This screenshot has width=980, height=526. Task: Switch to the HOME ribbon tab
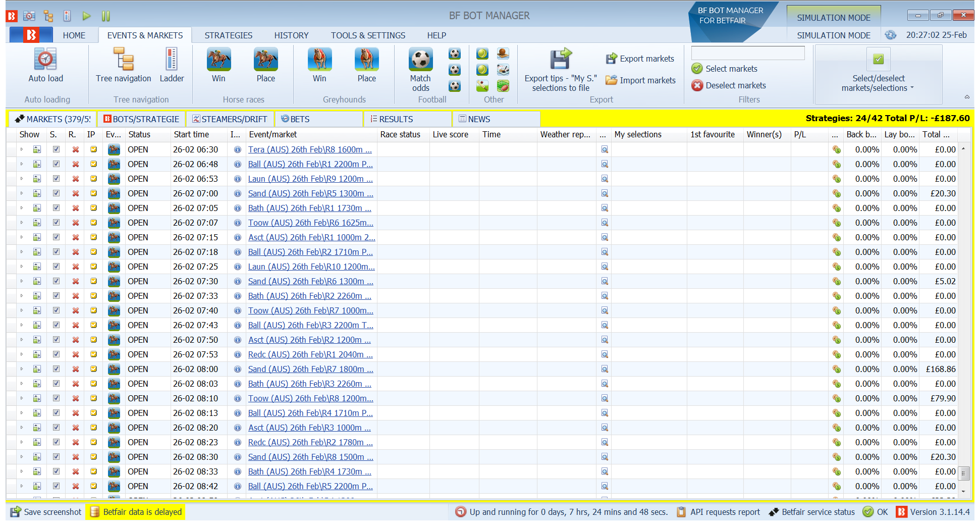74,35
